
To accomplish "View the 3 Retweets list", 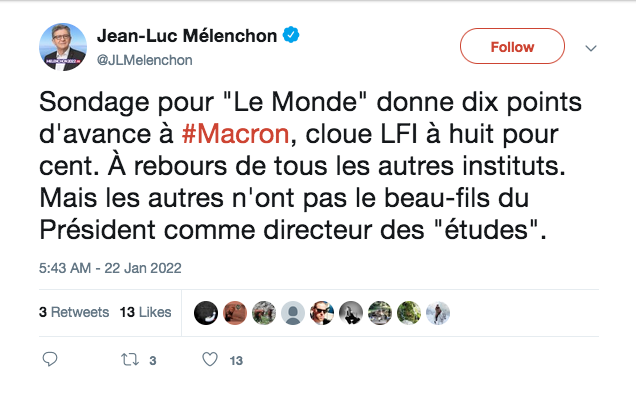I will 74,312.
